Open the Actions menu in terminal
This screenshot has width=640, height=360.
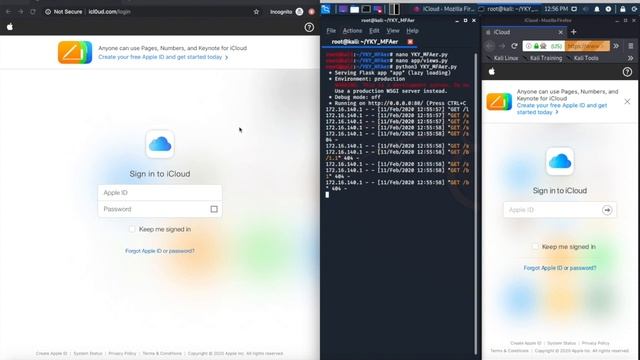(x=352, y=31)
